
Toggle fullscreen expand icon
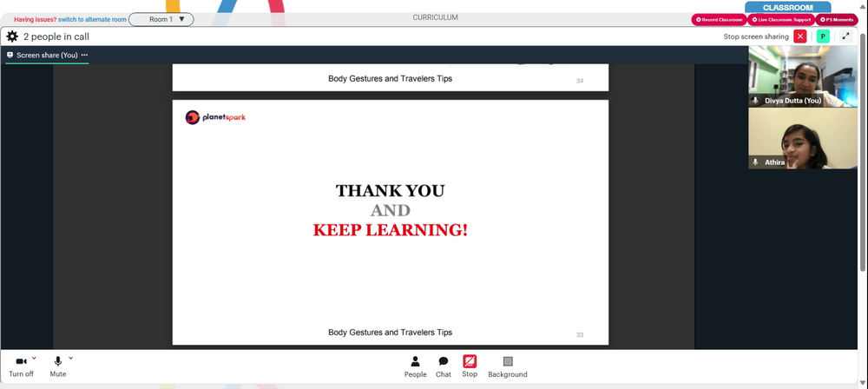coord(845,36)
